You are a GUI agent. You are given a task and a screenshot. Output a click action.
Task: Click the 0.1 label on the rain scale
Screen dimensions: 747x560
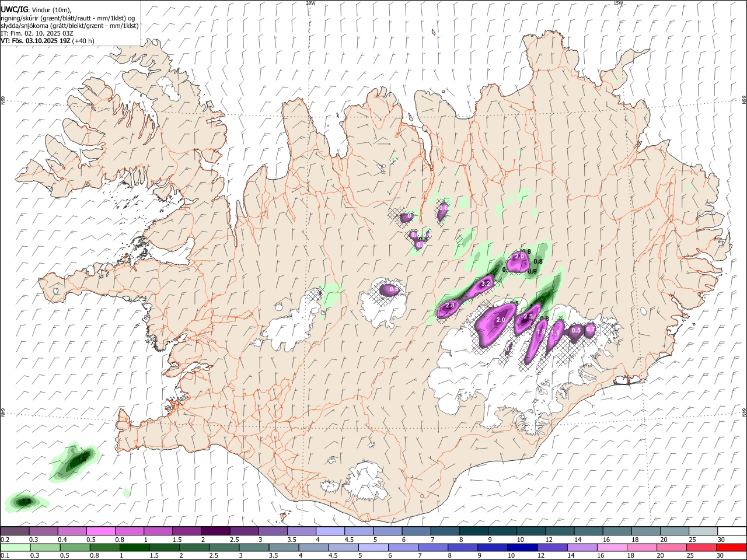click(x=5, y=556)
